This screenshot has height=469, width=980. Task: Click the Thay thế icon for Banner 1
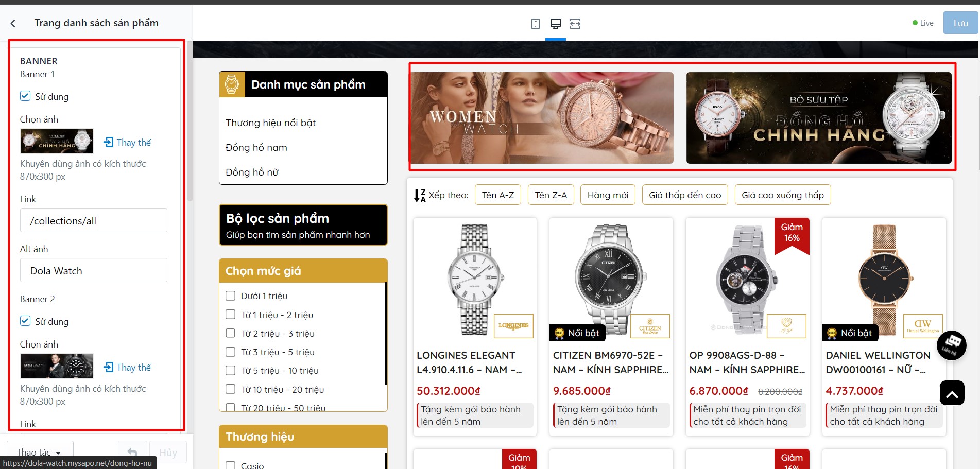[109, 142]
